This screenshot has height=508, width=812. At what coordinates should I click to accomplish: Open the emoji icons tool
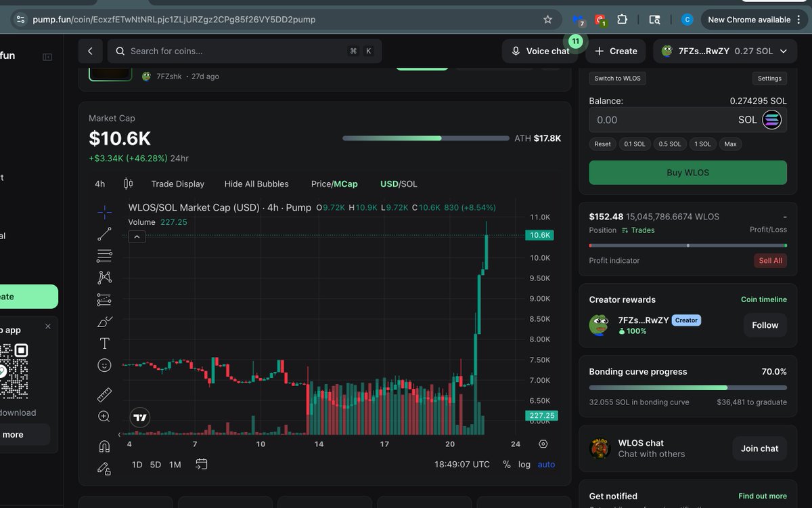pos(104,365)
